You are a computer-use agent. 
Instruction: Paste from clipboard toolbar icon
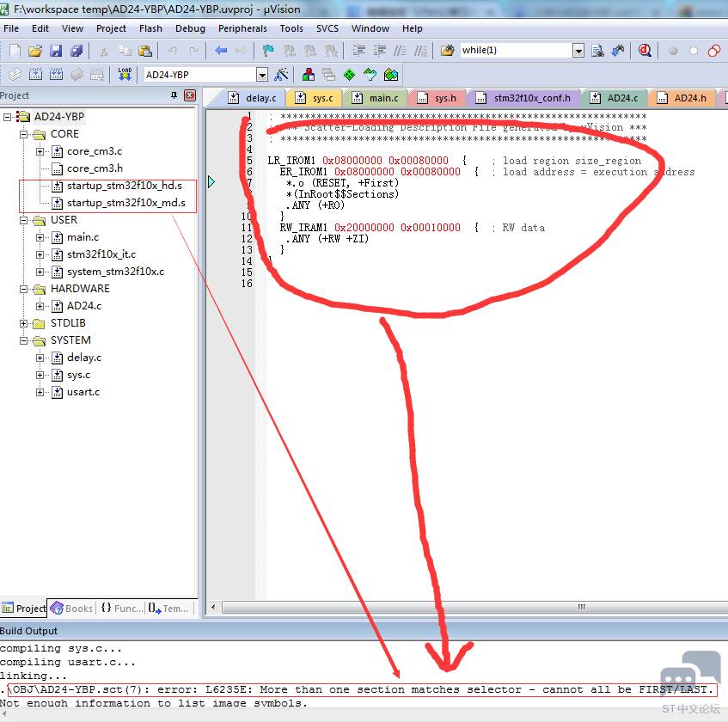coord(145,51)
